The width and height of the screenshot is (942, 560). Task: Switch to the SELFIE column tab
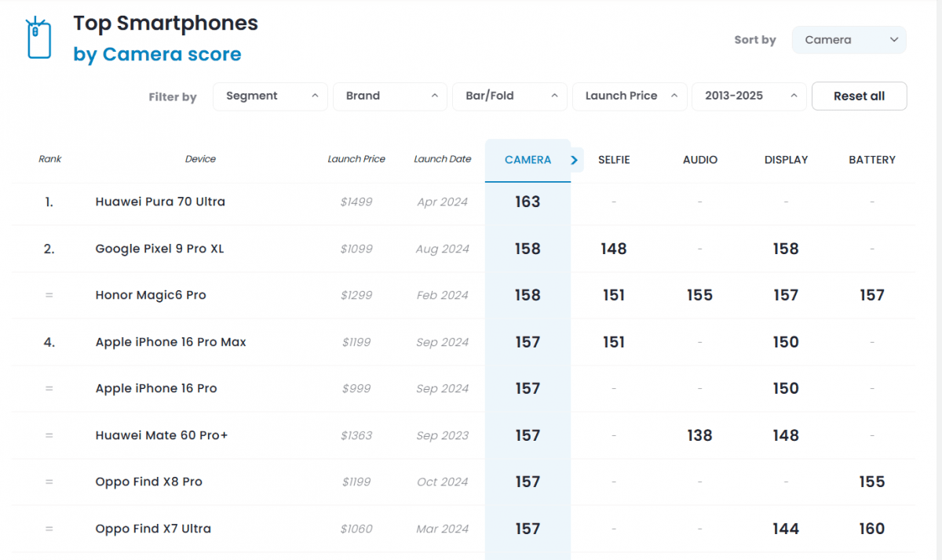click(x=614, y=160)
